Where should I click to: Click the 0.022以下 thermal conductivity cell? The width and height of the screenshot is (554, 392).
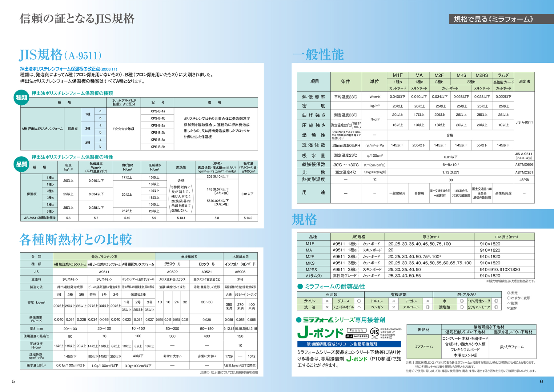point(503,97)
